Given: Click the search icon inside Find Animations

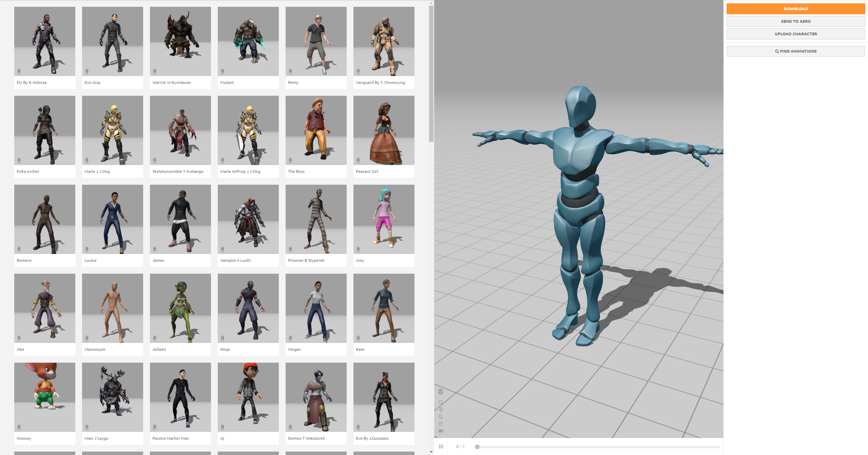Looking at the screenshot, I should 777,51.
